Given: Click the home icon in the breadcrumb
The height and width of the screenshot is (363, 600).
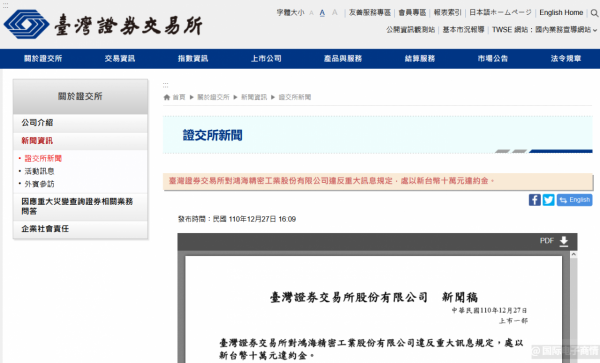Looking at the screenshot, I should (x=166, y=97).
